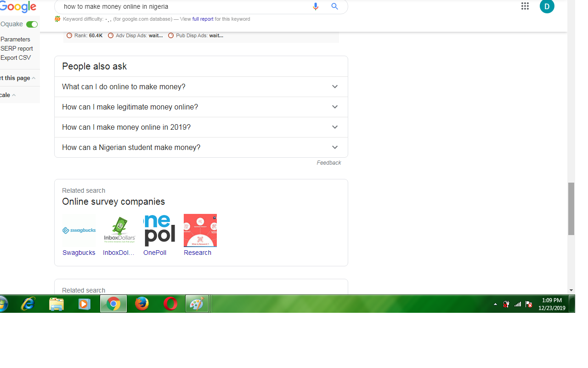Viewport: 588px width, 368px height.
Task: Open the full report link
Action: tap(203, 19)
